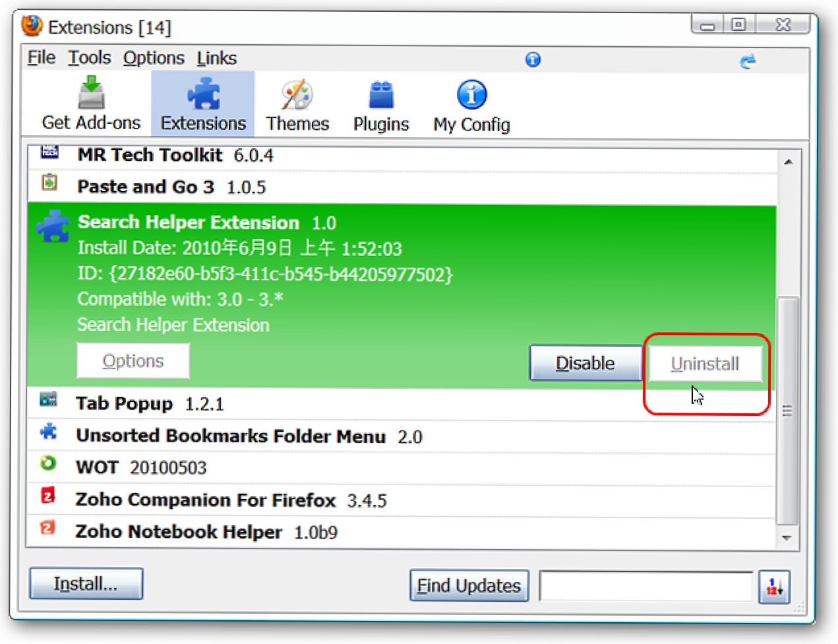Click the Paste and Go 3 icon
Image resolution: width=838 pixels, height=644 pixels.
coord(49,182)
